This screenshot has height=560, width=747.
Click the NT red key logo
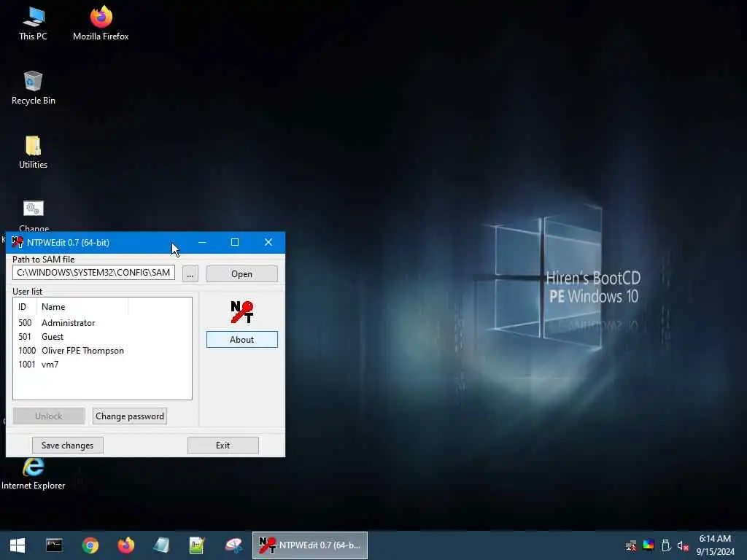[242, 312]
